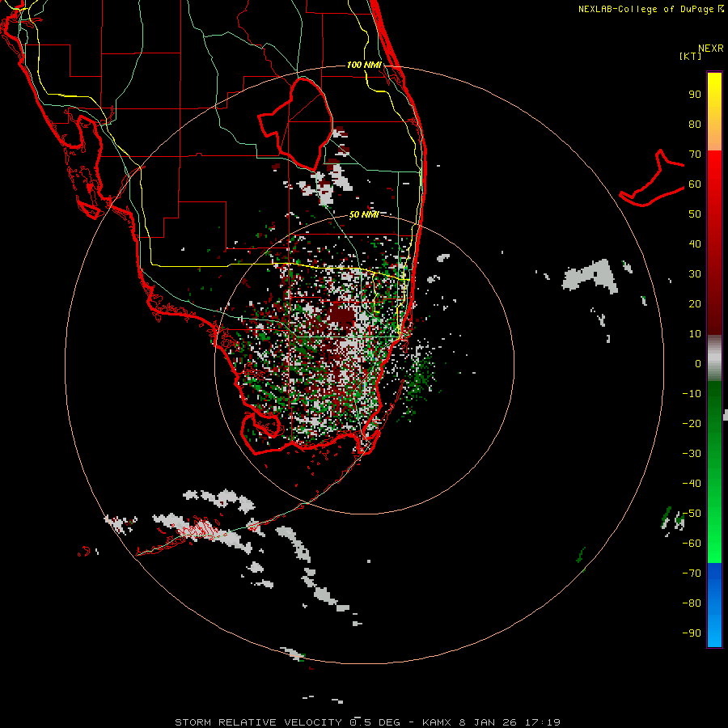Click the 10 value on the velocity scale
728x728 pixels.
tap(695, 334)
